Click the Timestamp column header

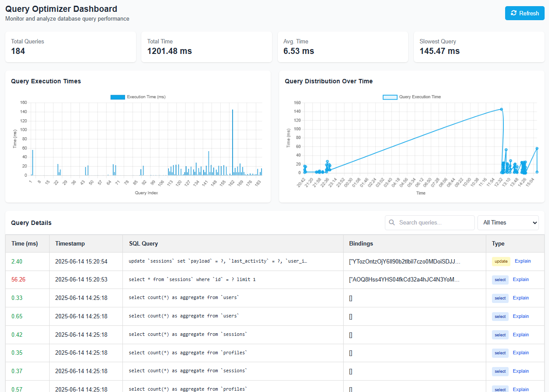tap(70, 244)
